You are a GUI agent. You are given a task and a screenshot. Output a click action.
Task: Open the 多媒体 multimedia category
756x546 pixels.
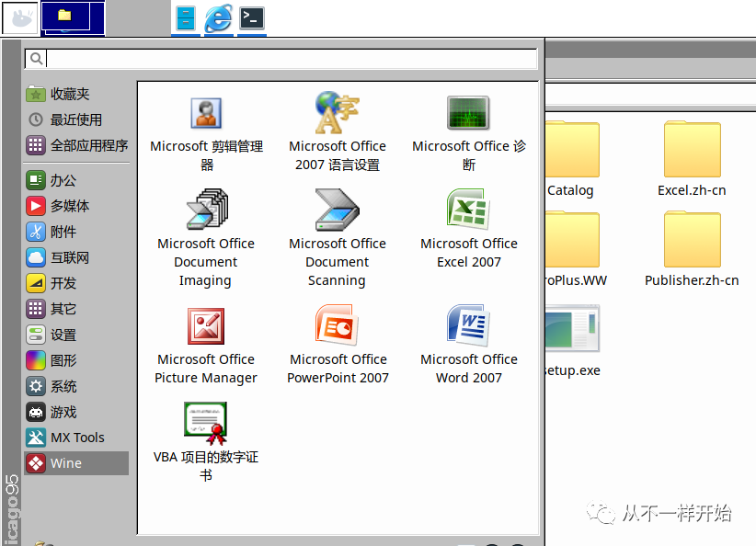[x=76, y=206]
